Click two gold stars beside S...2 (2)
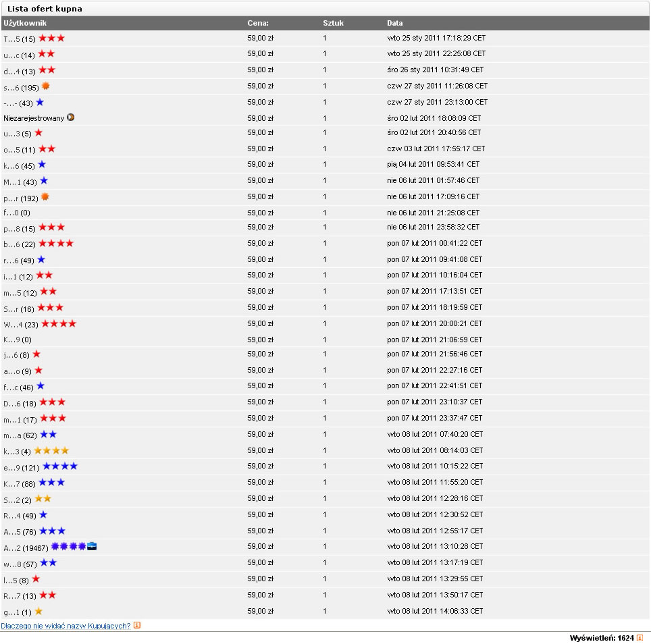Viewport: 651px width, 644px height. tap(43, 499)
